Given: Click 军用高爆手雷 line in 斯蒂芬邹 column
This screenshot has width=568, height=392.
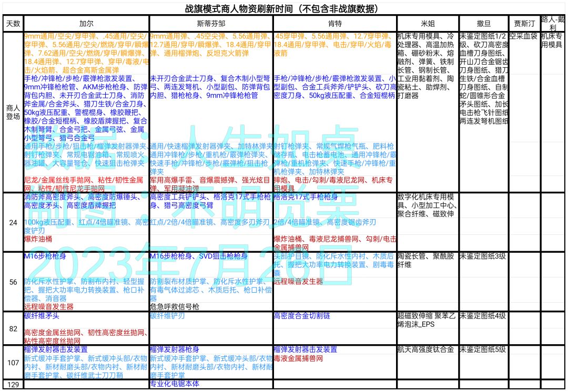Looking at the screenshot, I should tap(210, 180).
